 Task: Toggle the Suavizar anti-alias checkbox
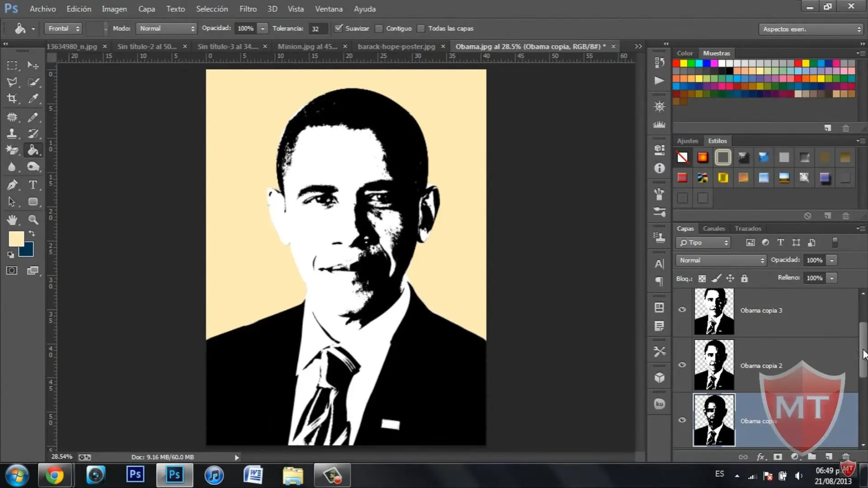tap(338, 28)
